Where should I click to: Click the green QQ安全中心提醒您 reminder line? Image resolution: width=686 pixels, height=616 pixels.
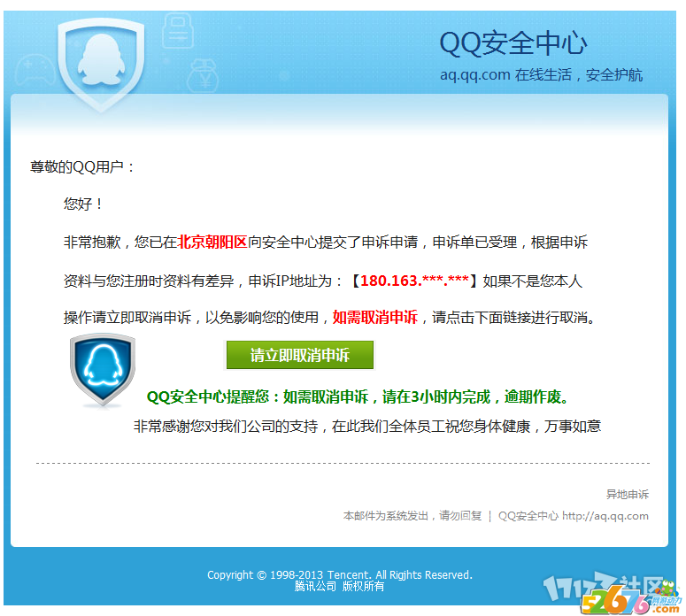358,397
